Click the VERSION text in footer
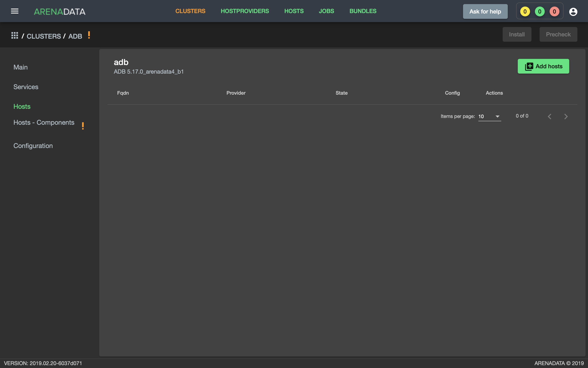 43,363
